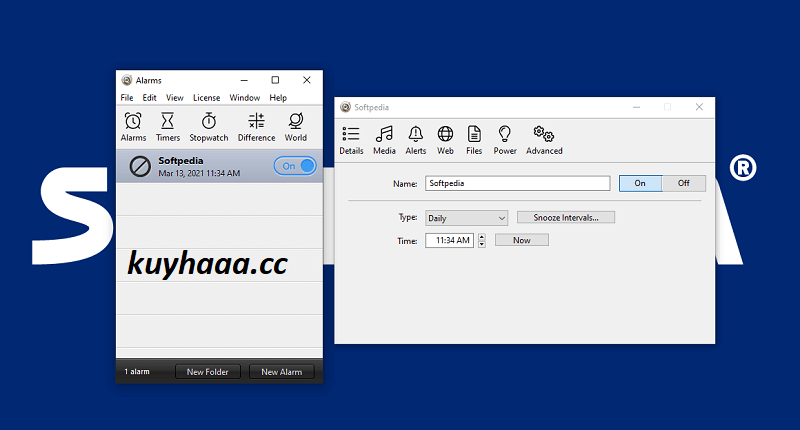Screen dimensions: 800x430
Task: Maximize the Alarms window
Action: pyautogui.click(x=275, y=80)
